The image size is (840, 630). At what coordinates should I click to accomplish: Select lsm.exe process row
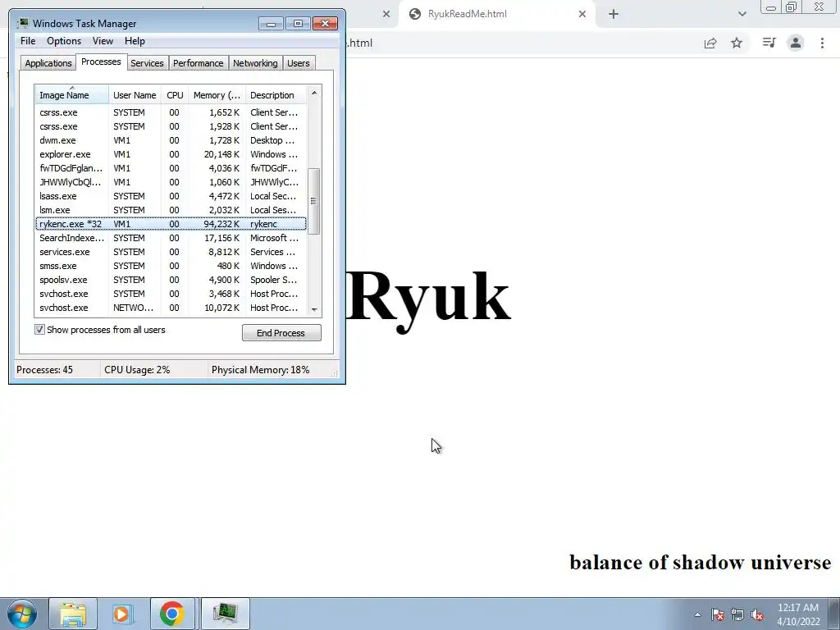[x=171, y=210]
